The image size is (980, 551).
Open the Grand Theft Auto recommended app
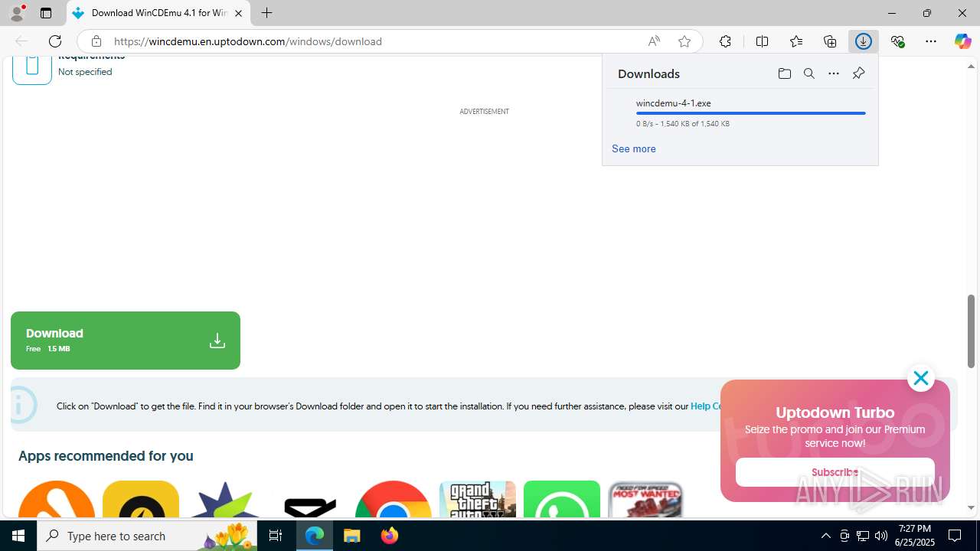pos(478,499)
